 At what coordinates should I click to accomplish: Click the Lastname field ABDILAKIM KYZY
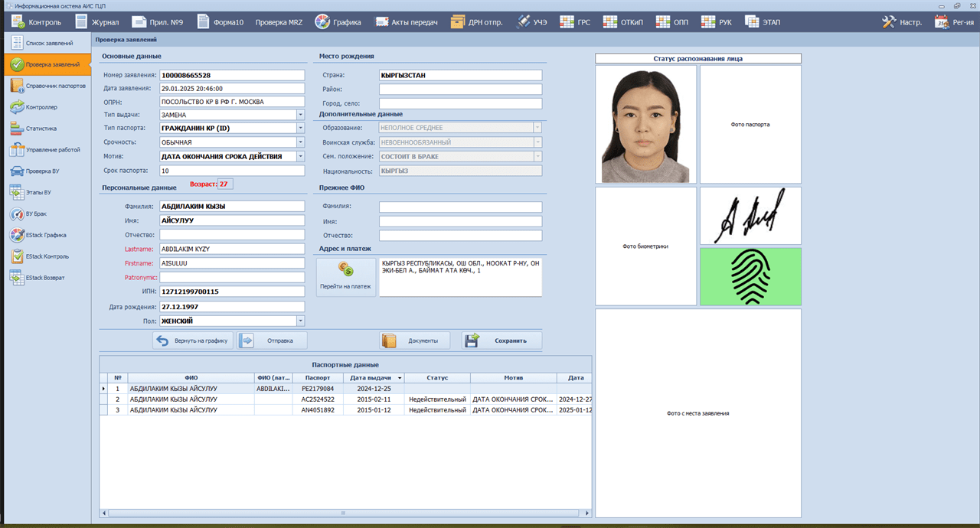232,249
